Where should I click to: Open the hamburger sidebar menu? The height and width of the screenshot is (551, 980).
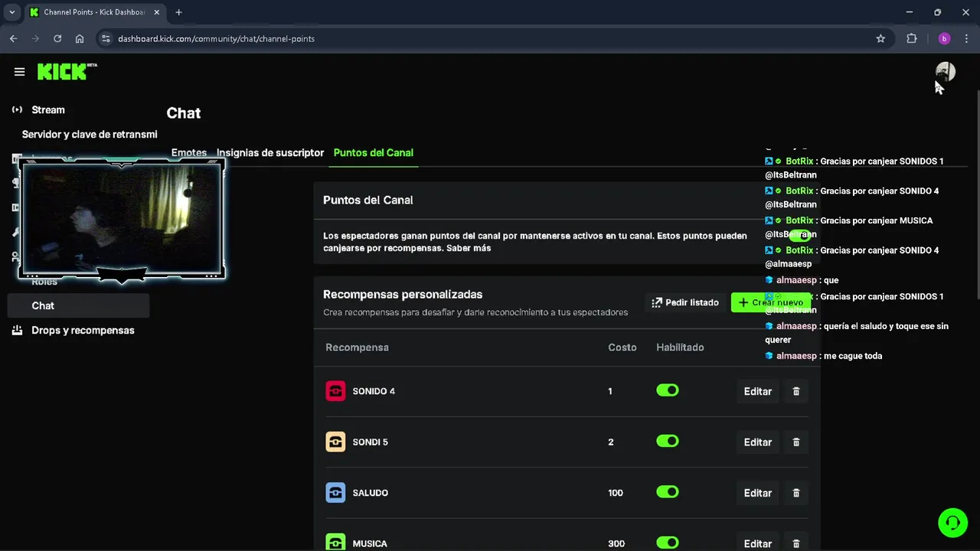(20, 72)
